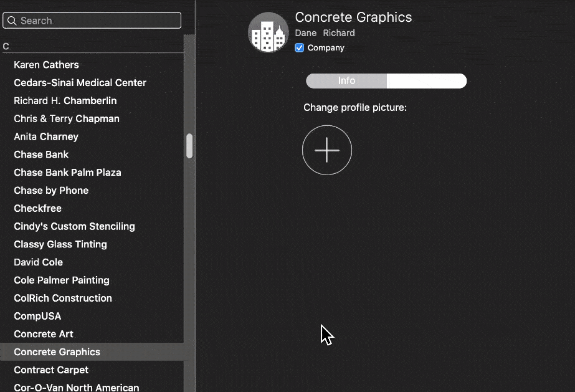
Task: Select Anita Charney
Action: pyautogui.click(x=92, y=136)
